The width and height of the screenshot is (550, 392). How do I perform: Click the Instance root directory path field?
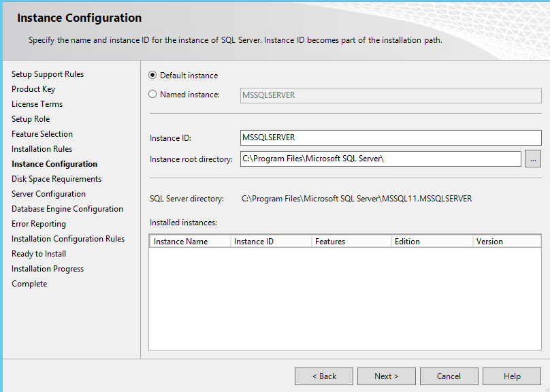[381, 159]
